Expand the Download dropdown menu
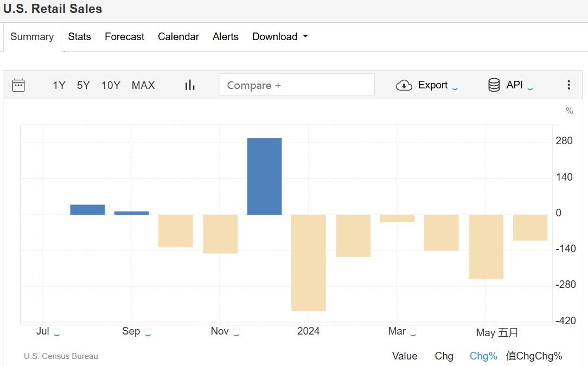Screen dimensions: 588x366 tap(280, 37)
